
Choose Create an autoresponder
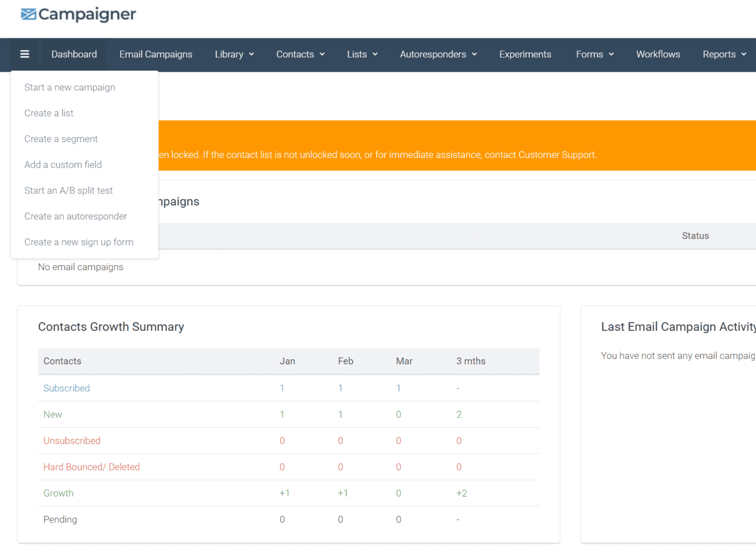75,216
